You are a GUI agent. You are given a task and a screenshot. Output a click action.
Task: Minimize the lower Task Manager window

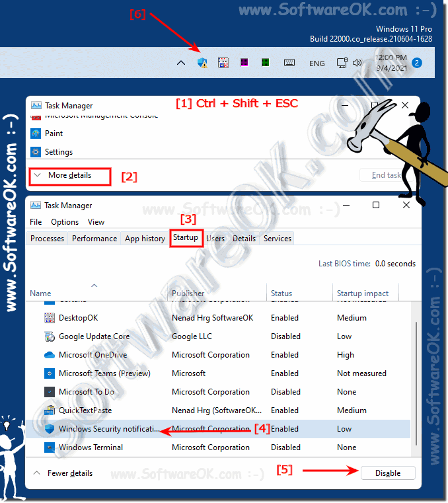click(x=346, y=205)
